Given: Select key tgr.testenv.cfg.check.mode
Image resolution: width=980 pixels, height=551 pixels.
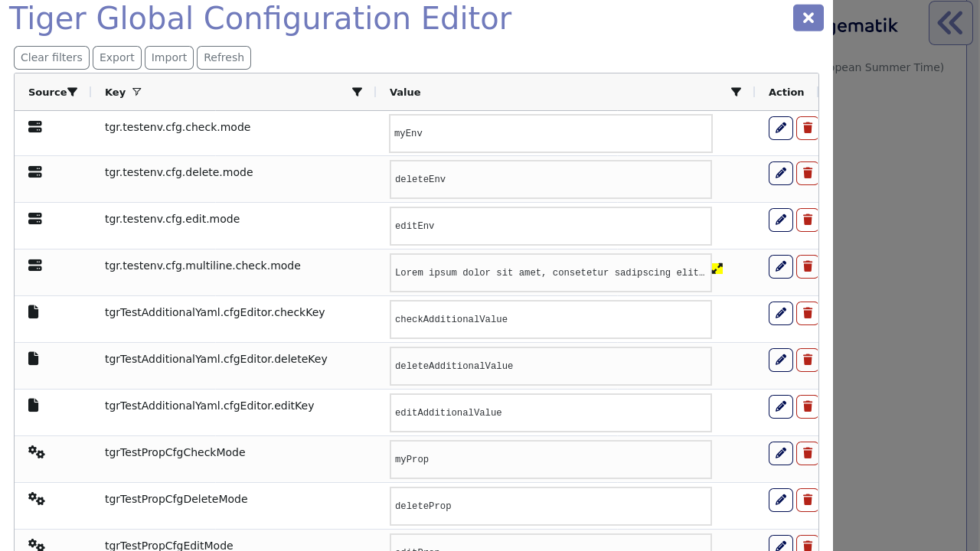Looking at the screenshot, I should (x=178, y=127).
